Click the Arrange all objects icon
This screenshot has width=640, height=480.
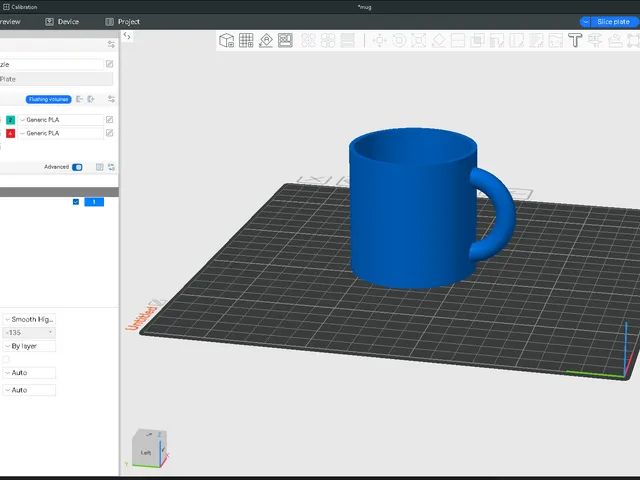click(x=285, y=40)
